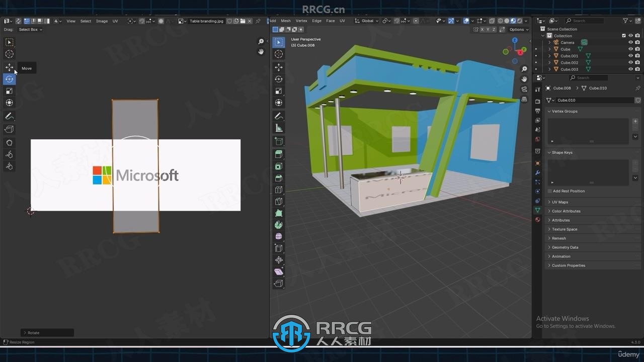Add a new vertex group with plus
This screenshot has height=362, width=644.
pyautogui.click(x=635, y=121)
